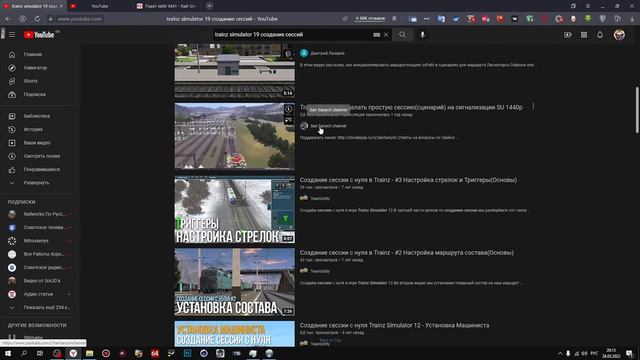Open the account avatar menu

point(619,35)
